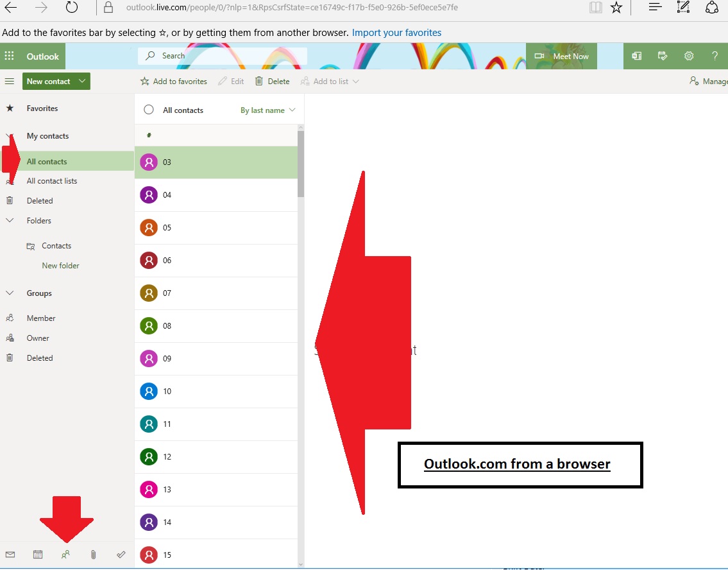Open the Outlook app launcher grid
Viewport: 728px width, 570px height.
[9, 56]
